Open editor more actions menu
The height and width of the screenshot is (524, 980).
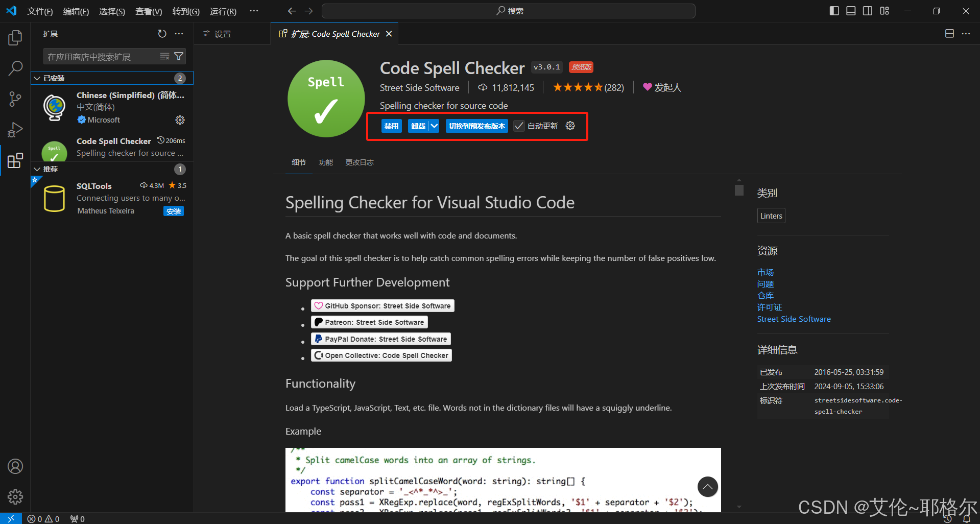click(x=966, y=34)
